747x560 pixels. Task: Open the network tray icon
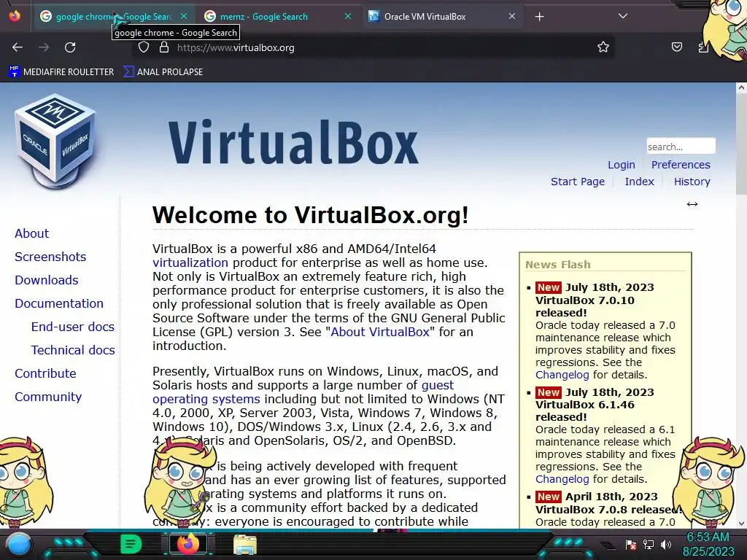[x=649, y=544]
